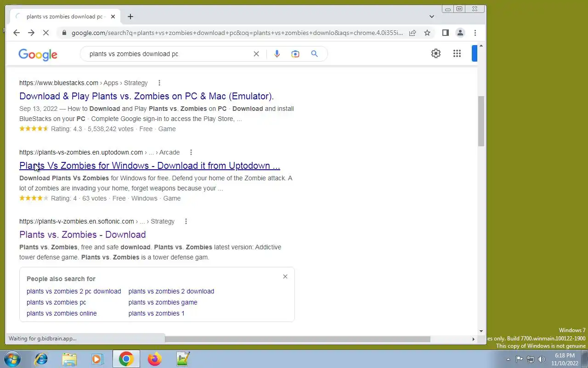Go forward in browser history
Screen dimensions: 588x368
point(31,33)
